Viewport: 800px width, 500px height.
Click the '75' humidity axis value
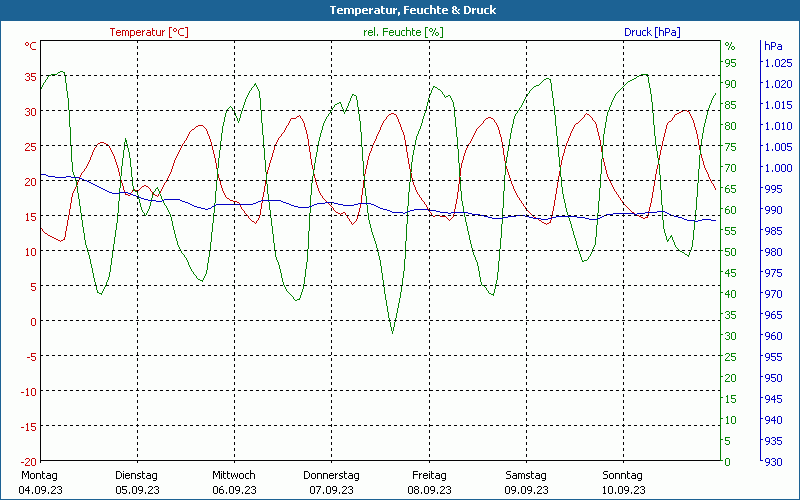click(731, 147)
